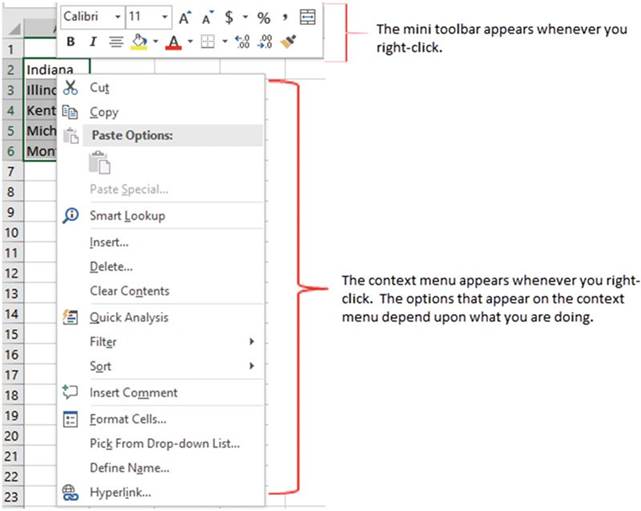Apply comma style number format

pos(285,17)
